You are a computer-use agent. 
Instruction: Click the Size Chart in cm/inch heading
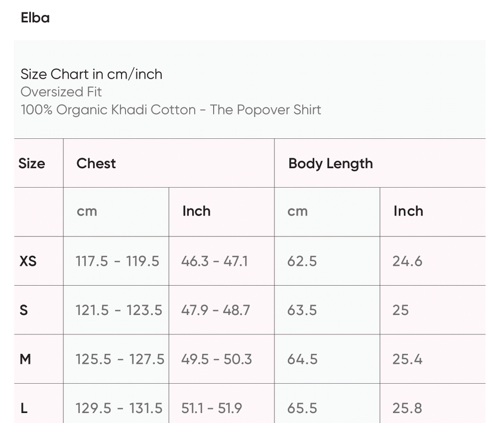pyautogui.click(x=91, y=74)
